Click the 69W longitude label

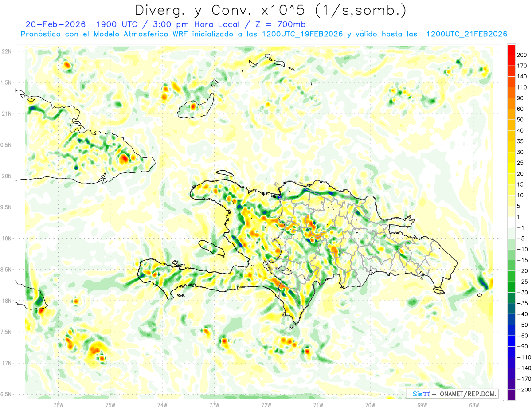click(422, 404)
